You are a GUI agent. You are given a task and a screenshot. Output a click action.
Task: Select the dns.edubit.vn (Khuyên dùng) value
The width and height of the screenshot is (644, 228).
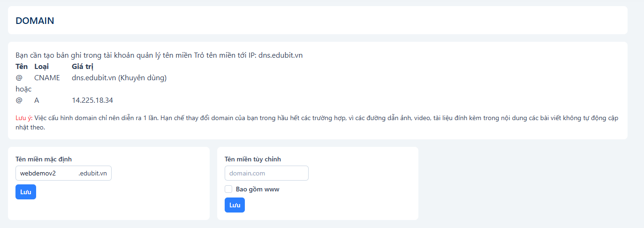[x=119, y=78]
